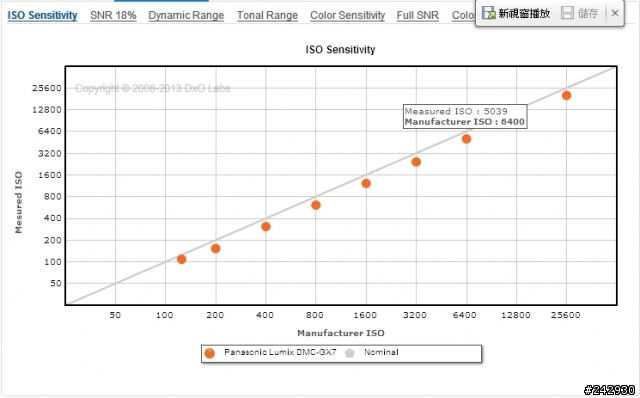Click data point at manufacturer ISO 3200
Image resolution: width=640 pixels, height=398 pixels.
[416, 162]
